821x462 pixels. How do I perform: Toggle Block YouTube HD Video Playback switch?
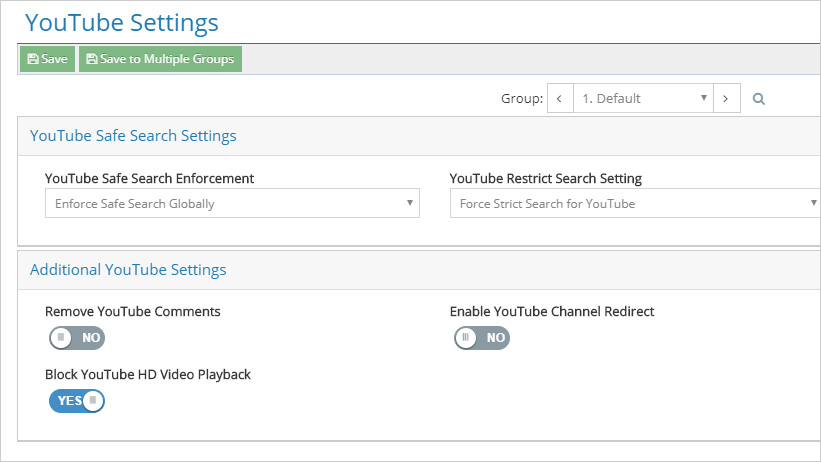(77, 401)
